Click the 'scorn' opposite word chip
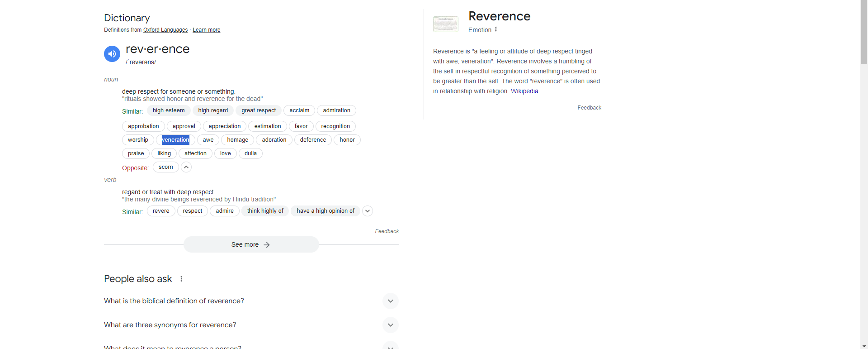This screenshot has height=349, width=868. tap(165, 167)
